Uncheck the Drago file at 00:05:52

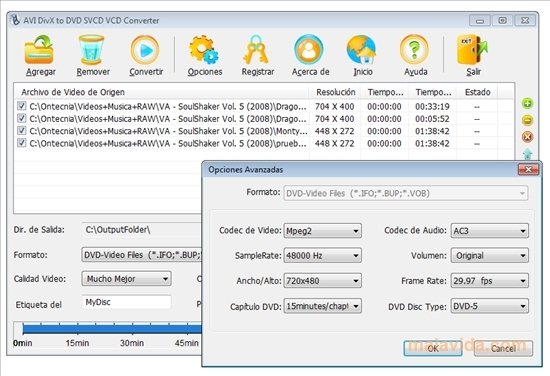(x=22, y=118)
